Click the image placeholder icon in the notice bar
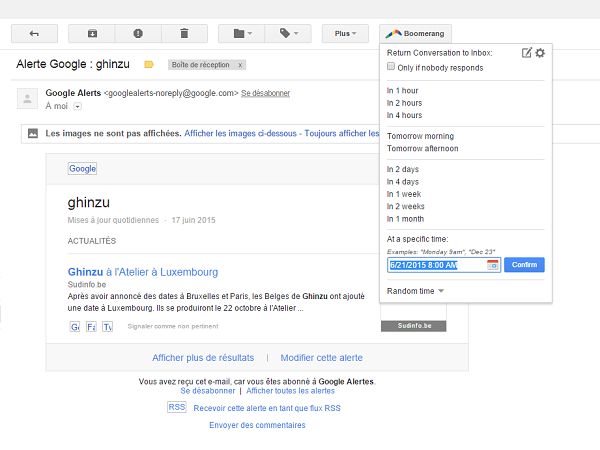The image size is (600, 450). (33, 134)
